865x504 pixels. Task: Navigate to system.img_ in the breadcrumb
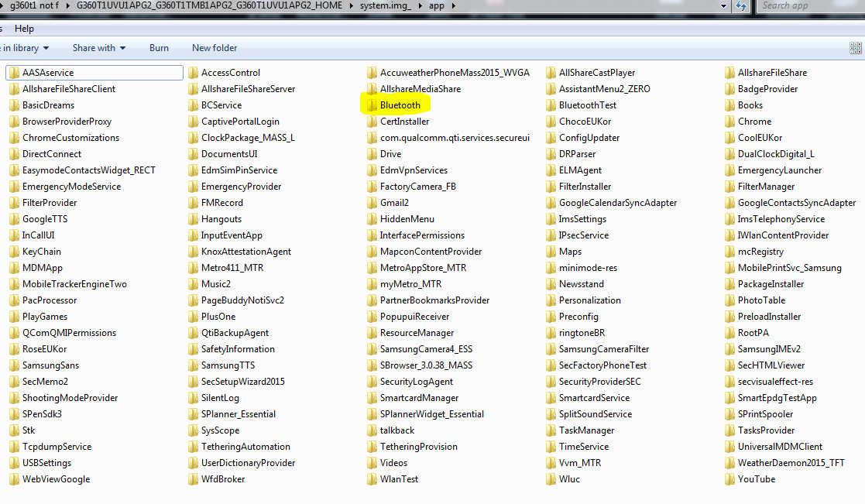tap(386, 5)
